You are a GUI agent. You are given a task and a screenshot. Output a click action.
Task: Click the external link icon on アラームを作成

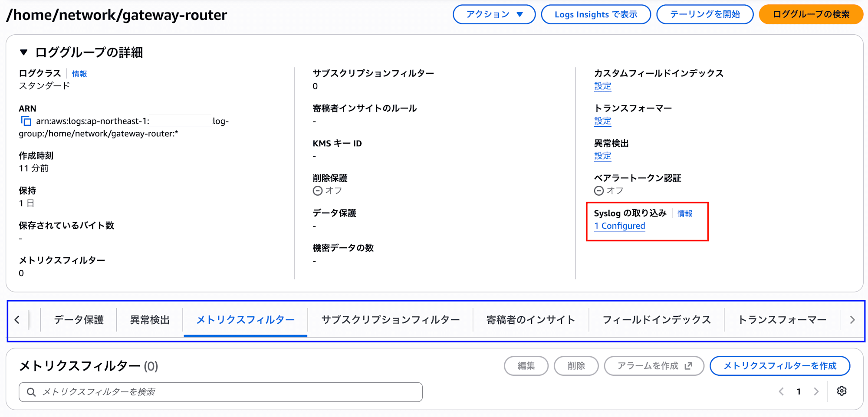tap(688, 366)
